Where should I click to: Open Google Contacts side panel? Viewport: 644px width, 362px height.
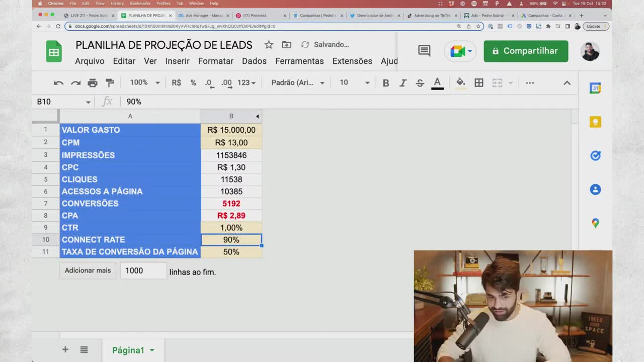[595, 190]
